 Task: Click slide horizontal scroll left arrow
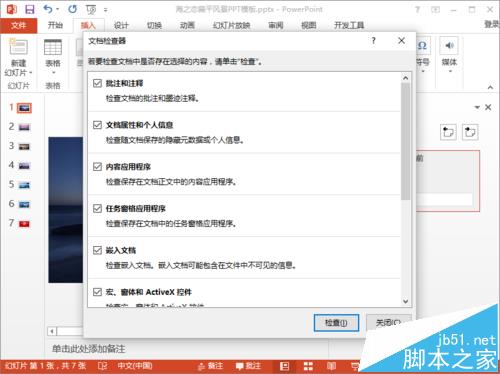[x=52, y=331]
